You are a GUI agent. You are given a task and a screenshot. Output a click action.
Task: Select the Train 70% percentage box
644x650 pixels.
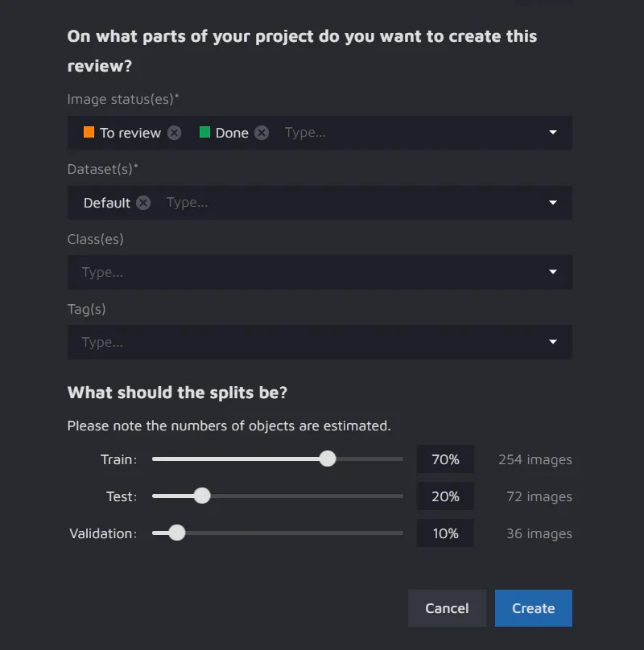(445, 459)
